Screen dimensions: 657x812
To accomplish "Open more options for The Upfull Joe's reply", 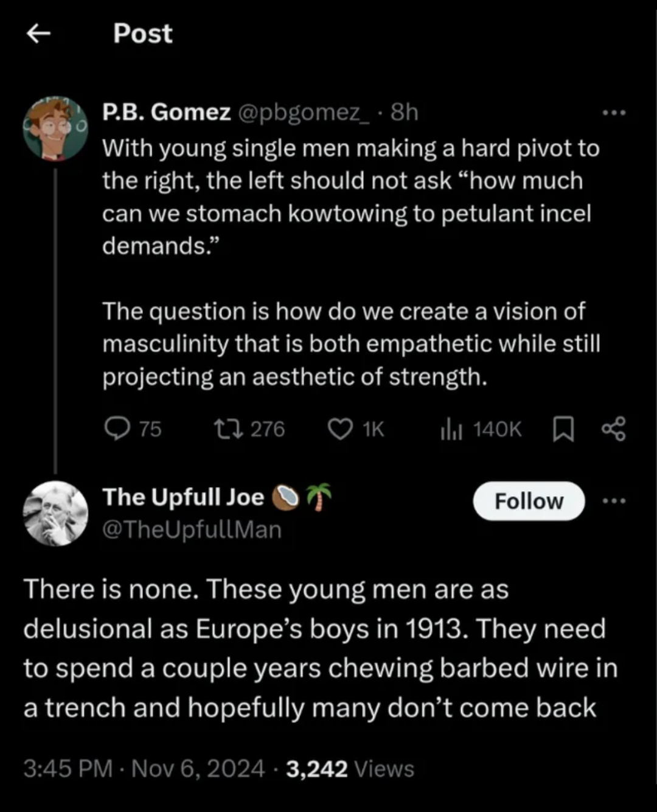I will (x=614, y=501).
